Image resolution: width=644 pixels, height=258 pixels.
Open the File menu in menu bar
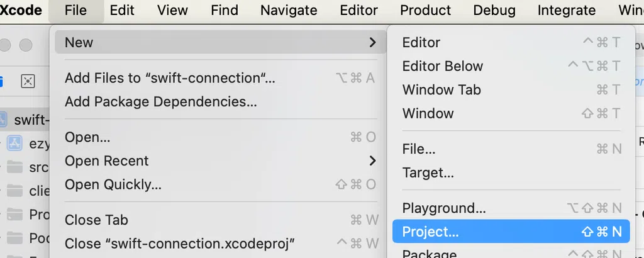pyautogui.click(x=75, y=10)
